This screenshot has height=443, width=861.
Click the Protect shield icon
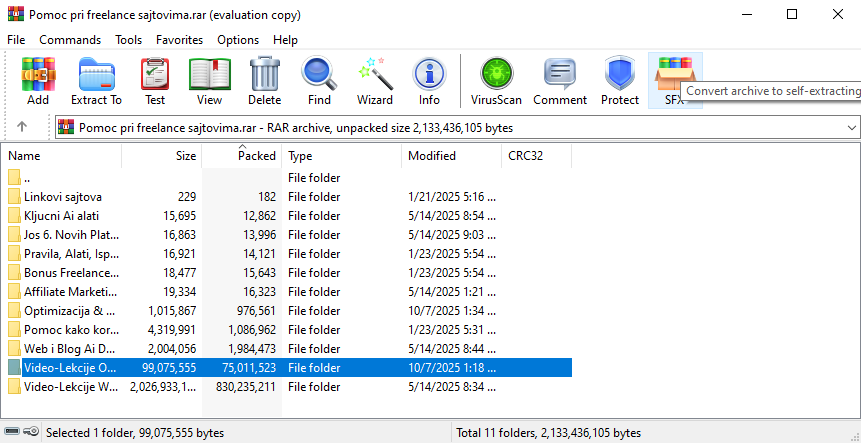(x=620, y=74)
